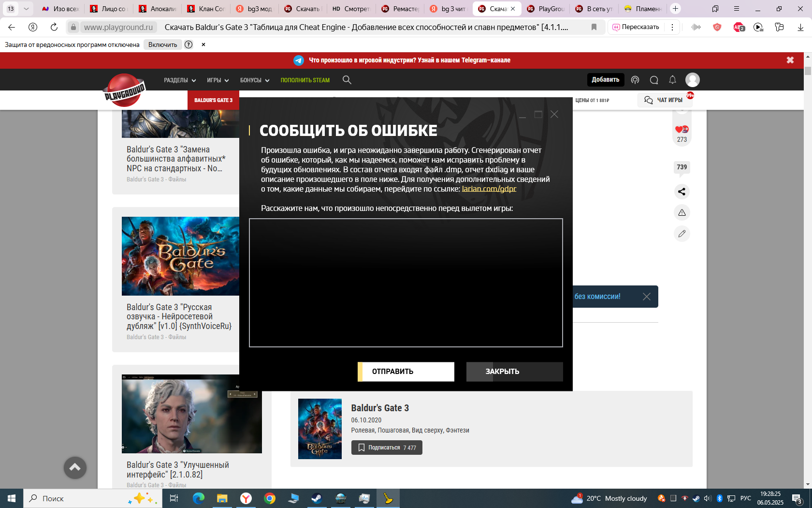Switch to the PlayGround browser tab
This screenshot has width=812, height=508.
point(546,9)
